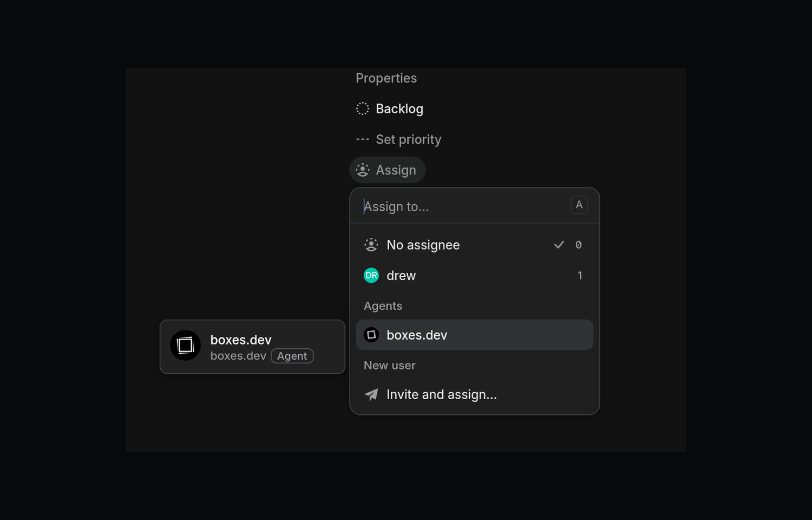Click the New user section label
Screen dimensions: 812x520
coord(390,366)
